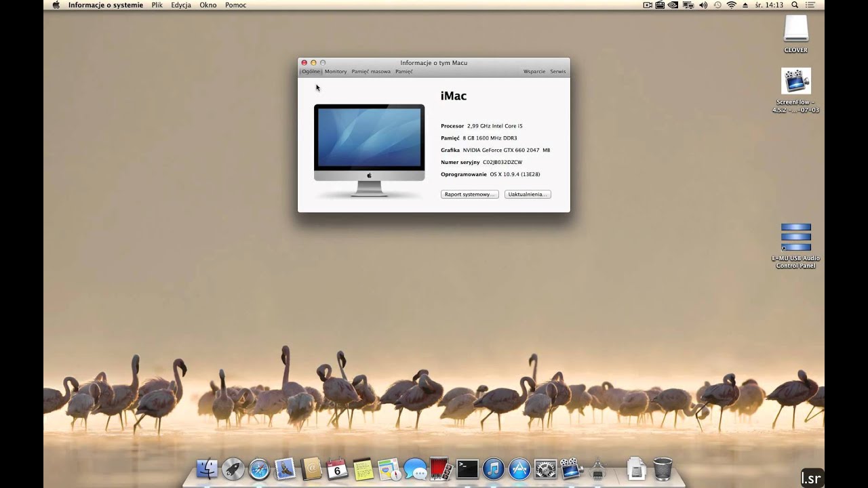Switch to Pamięć masowa tab
868x488 pixels.
coord(371,71)
